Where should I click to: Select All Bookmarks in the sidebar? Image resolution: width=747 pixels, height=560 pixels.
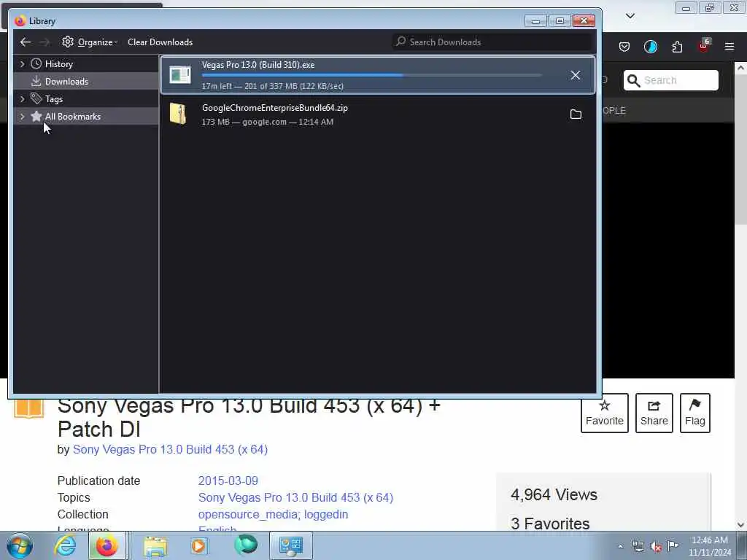(x=72, y=116)
